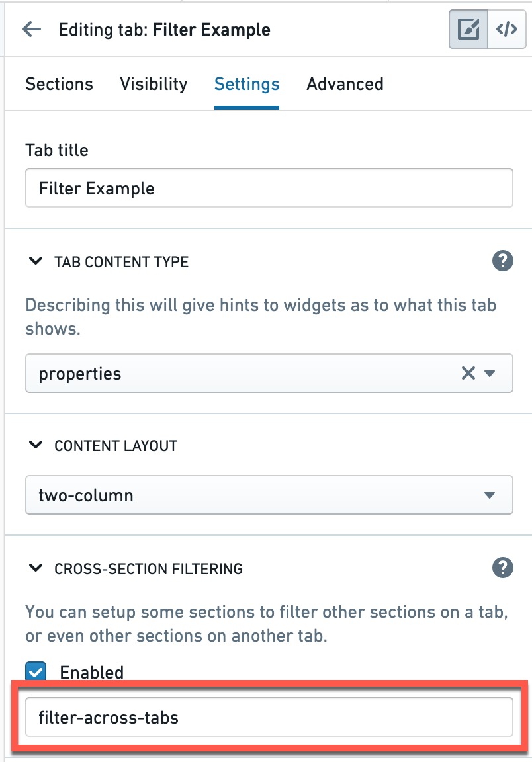Open the Visibility tab
This screenshot has width=532, height=762.
tap(154, 84)
